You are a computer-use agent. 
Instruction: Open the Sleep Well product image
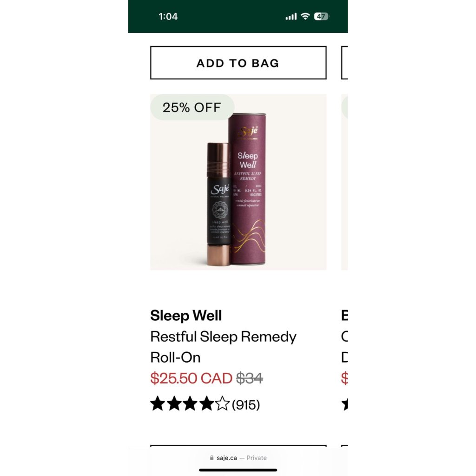click(x=238, y=182)
